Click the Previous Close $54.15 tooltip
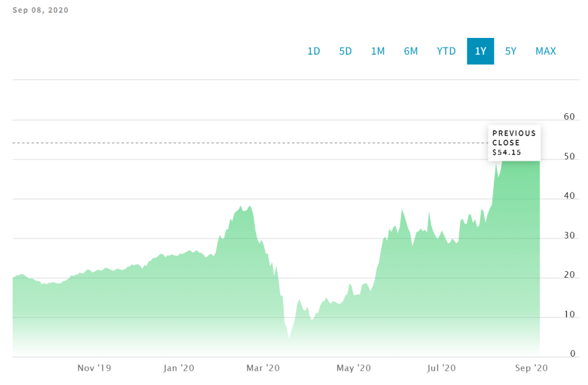This screenshot has height=385, width=588. pos(514,143)
